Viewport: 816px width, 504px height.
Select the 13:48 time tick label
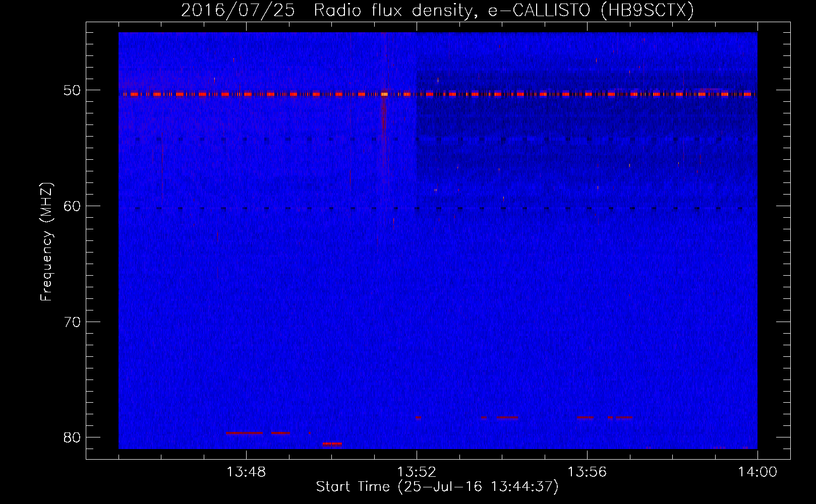pos(246,472)
